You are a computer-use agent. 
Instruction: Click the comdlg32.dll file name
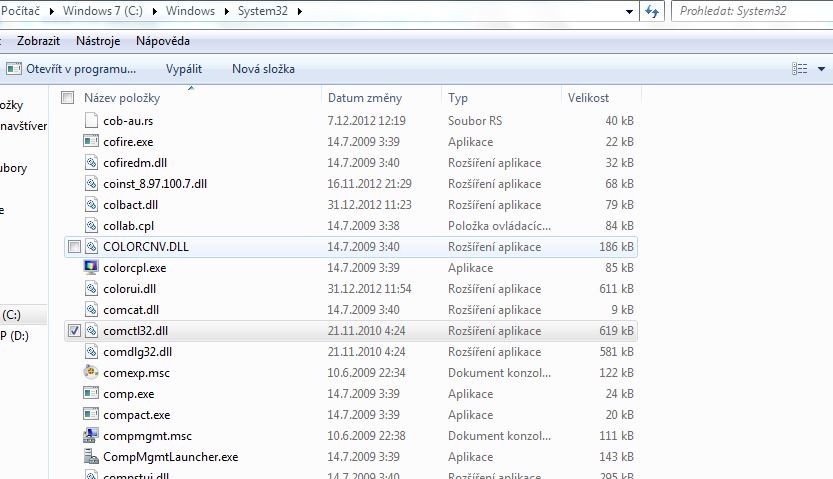click(138, 352)
